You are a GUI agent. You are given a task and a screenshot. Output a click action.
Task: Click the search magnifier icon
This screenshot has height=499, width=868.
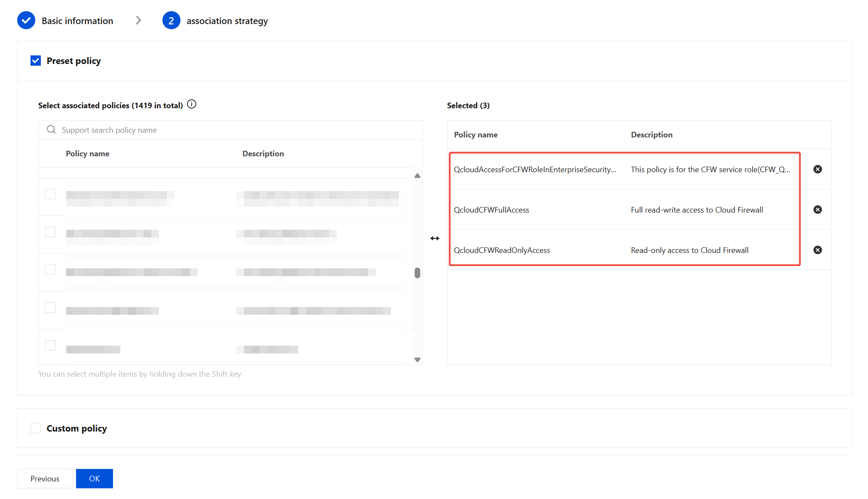point(51,130)
